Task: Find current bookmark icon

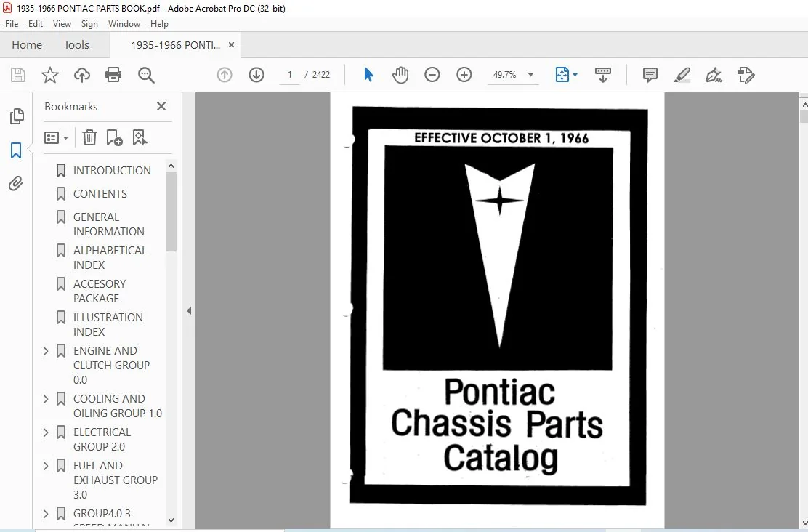Action: pos(140,137)
